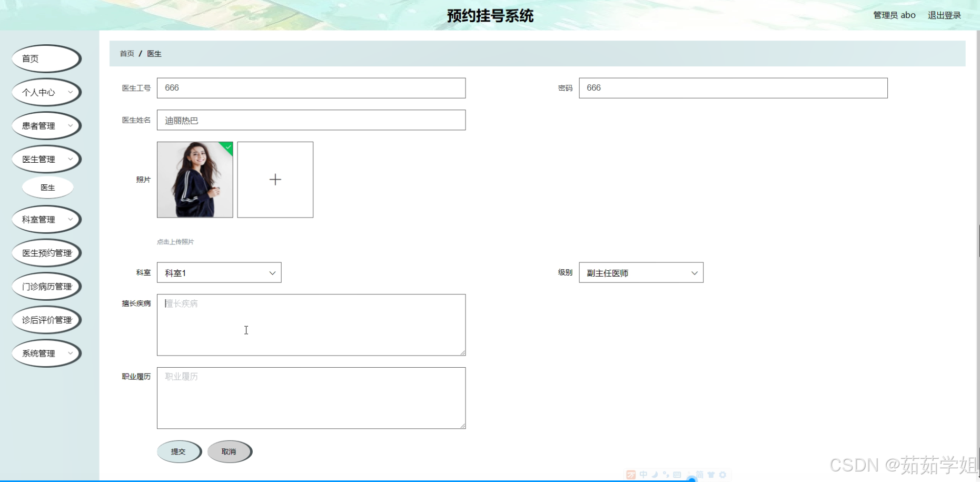Open the 科室 dropdown showing 科室1
Viewport: 980px width, 482px height.
coord(219,273)
